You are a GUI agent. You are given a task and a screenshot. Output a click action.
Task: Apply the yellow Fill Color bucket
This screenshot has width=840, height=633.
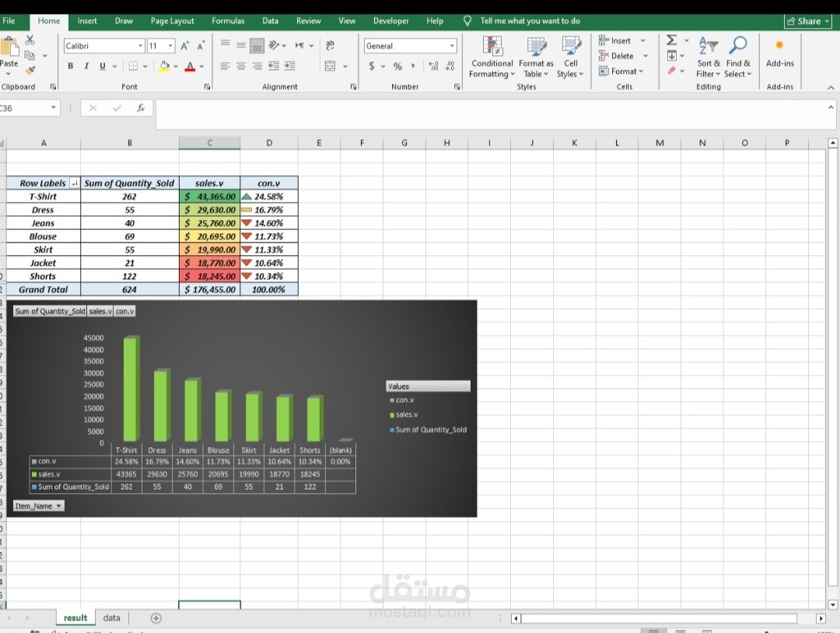164,66
